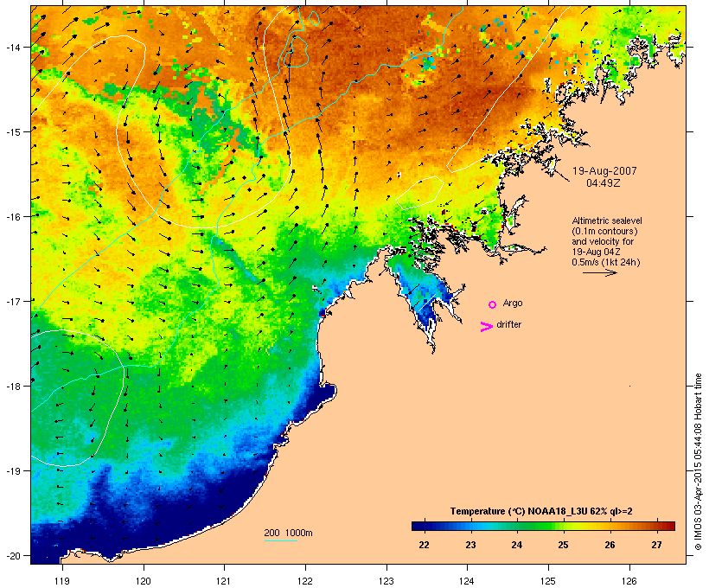Click the 'Altimetric sealevel' caption line
The height and width of the screenshot is (588, 709).
click(607, 220)
